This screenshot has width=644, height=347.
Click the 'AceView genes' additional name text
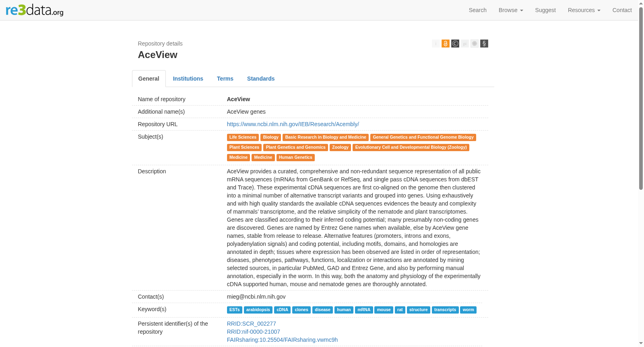pos(246,112)
